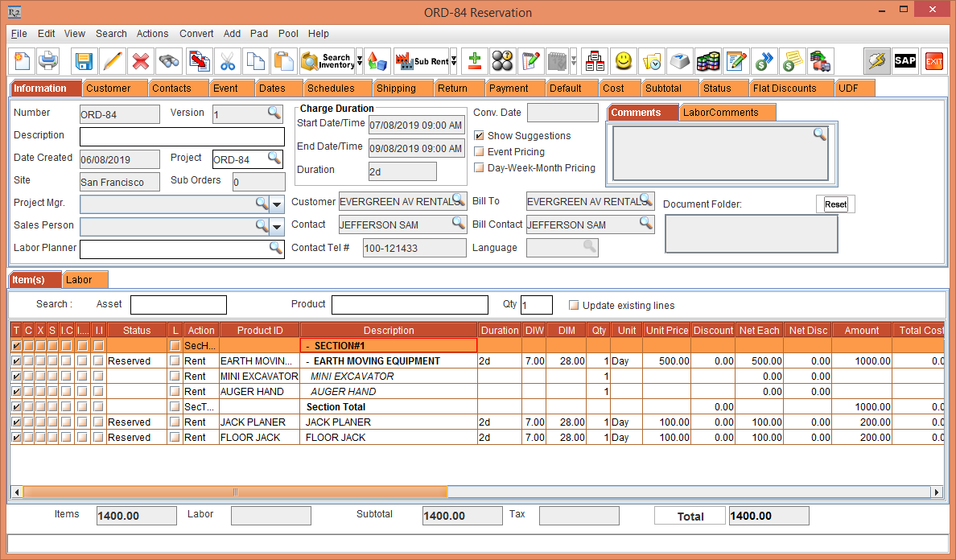Click the red X delete icon
Screen dimensions: 956x560
tap(140, 61)
